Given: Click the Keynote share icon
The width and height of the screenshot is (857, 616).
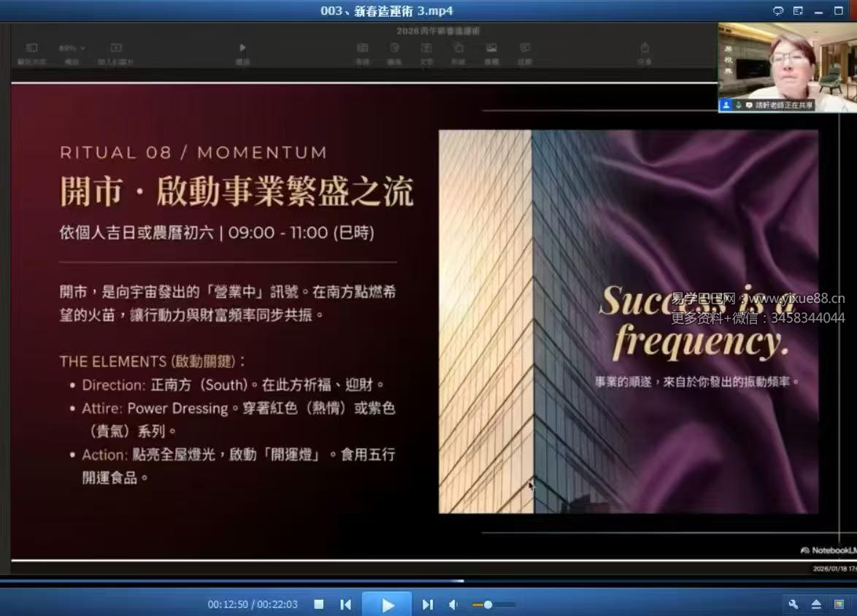Looking at the screenshot, I should click(x=645, y=48).
